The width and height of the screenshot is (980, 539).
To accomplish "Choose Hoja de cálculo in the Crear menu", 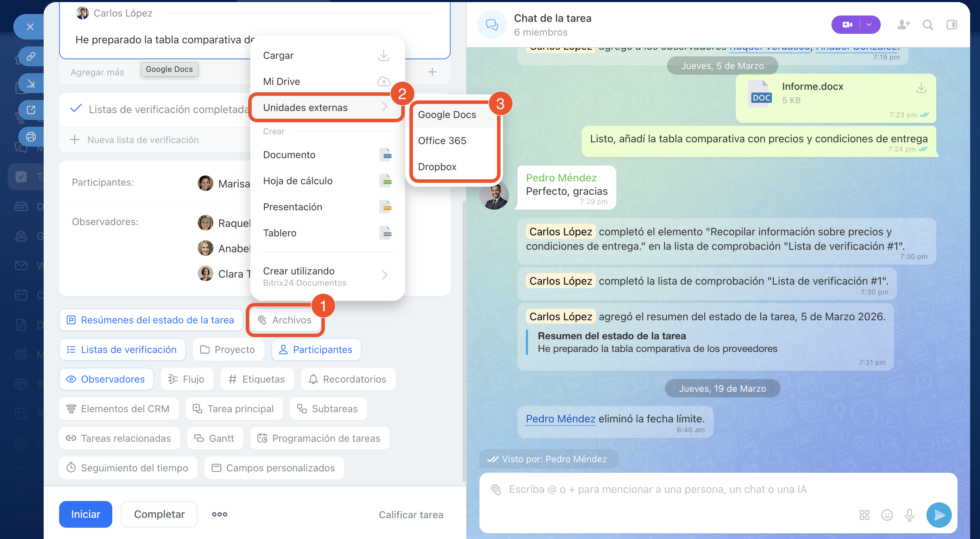I will tap(297, 181).
